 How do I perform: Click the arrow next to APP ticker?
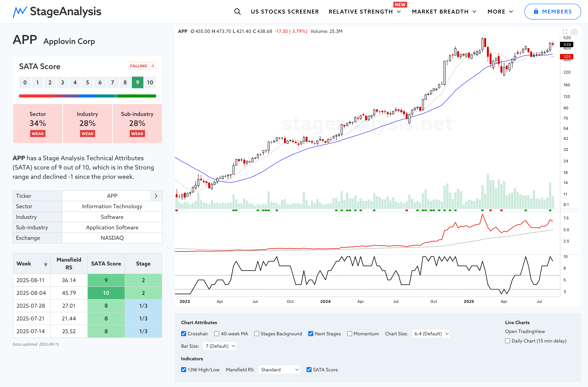[x=156, y=196]
